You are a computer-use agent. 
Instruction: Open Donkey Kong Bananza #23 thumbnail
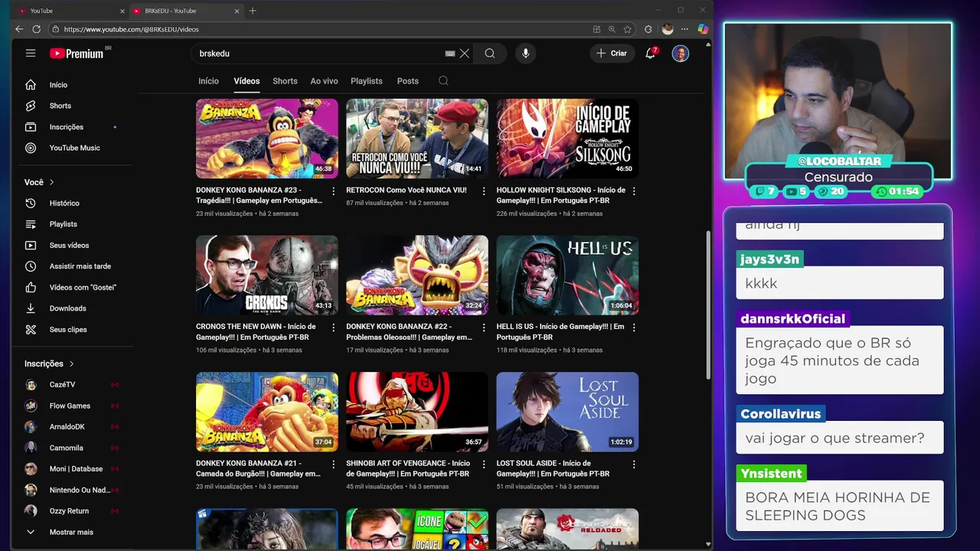[266, 139]
